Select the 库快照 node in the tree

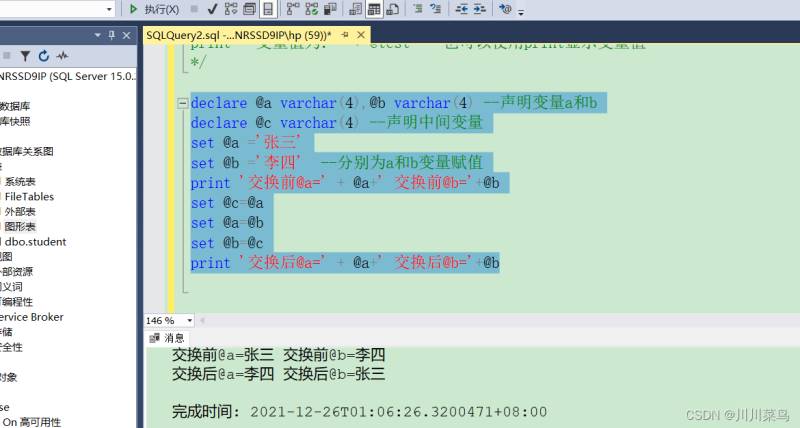[15, 121]
